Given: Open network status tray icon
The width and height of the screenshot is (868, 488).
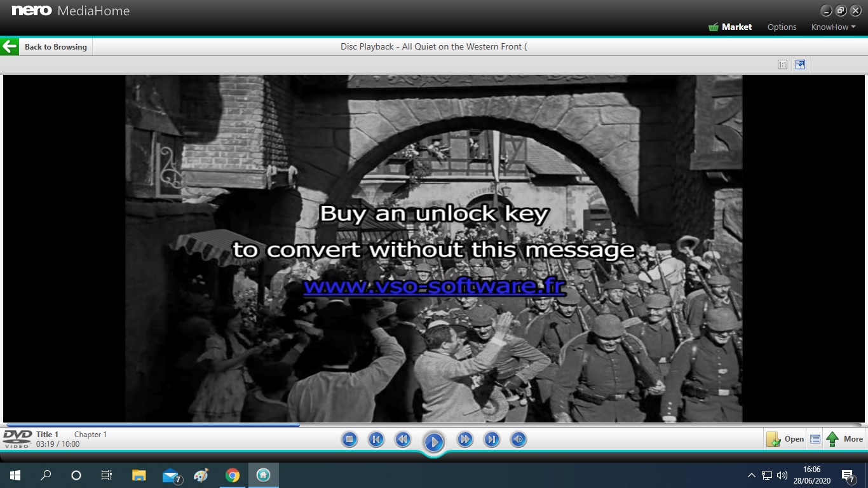Looking at the screenshot, I should pyautogui.click(x=767, y=475).
